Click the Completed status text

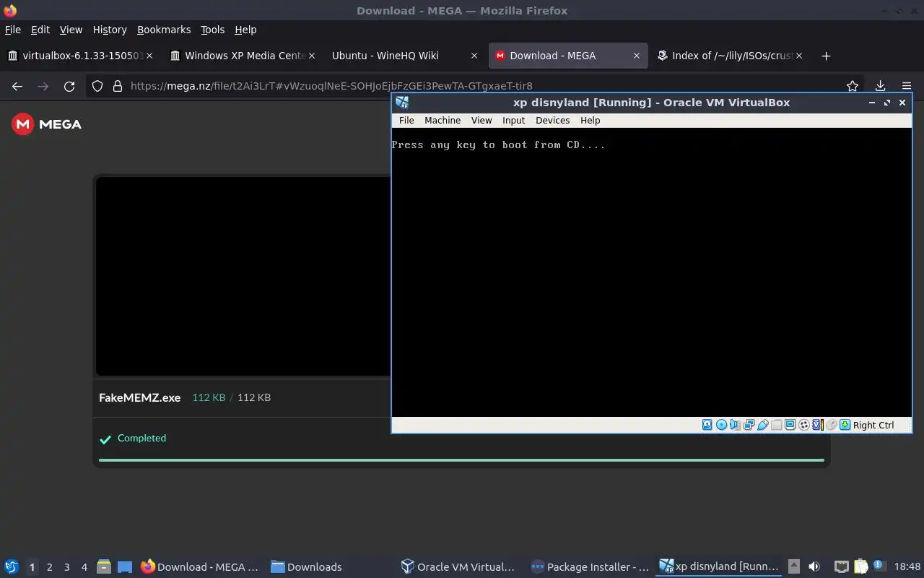(141, 438)
